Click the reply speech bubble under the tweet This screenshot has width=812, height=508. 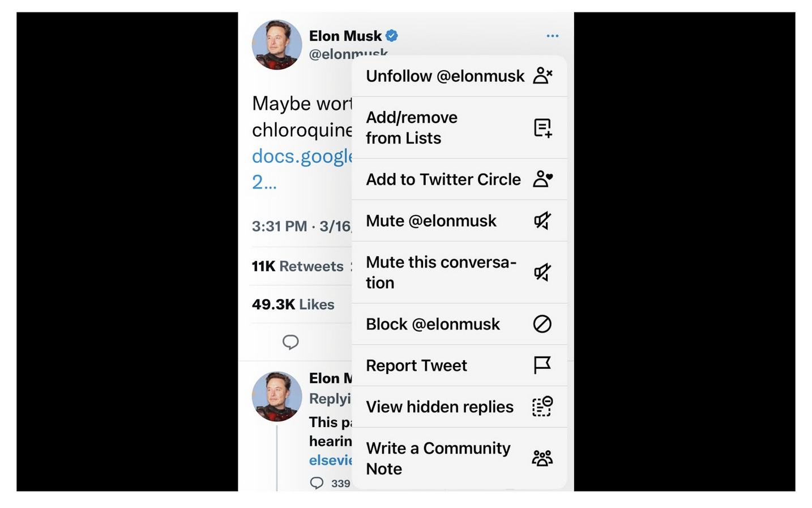tap(290, 342)
